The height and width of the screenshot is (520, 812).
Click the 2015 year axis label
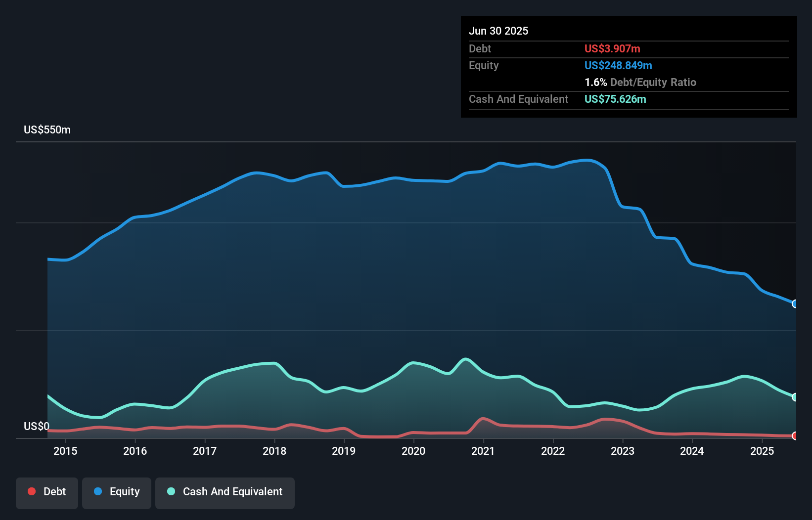tap(65, 451)
